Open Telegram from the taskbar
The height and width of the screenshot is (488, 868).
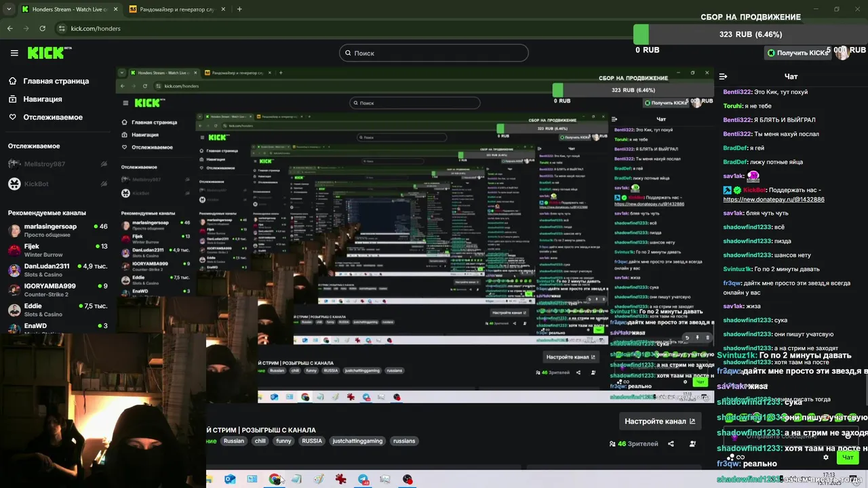pos(363,479)
